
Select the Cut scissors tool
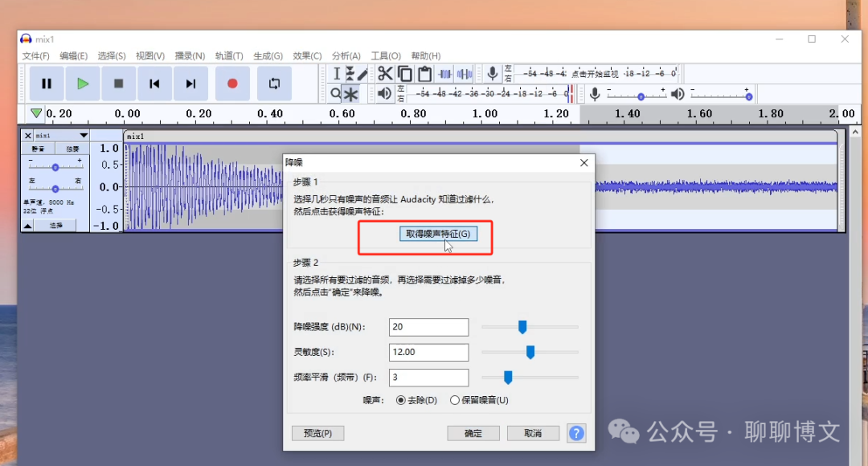pyautogui.click(x=385, y=74)
